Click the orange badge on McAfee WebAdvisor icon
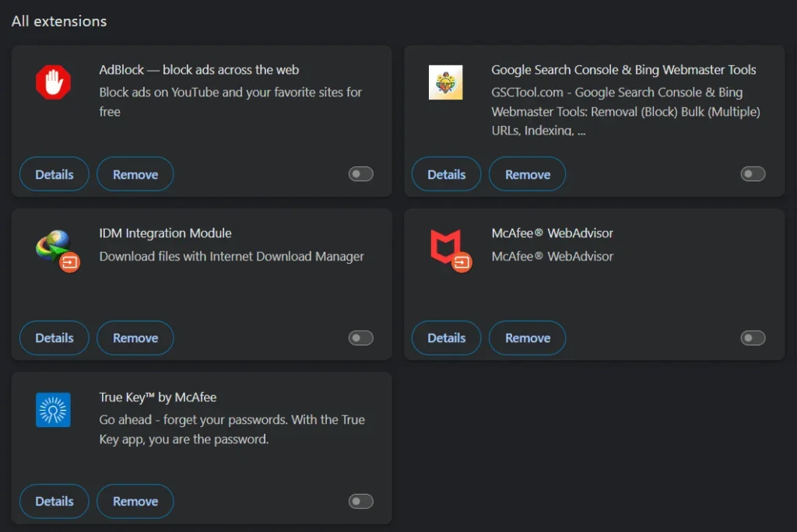Image resolution: width=797 pixels, height=532 pixels. pos(462,263)
